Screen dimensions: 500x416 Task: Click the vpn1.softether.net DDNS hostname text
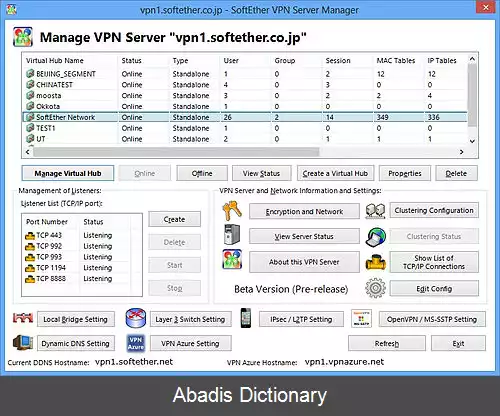pyautogui.click(x=134, y=362)
